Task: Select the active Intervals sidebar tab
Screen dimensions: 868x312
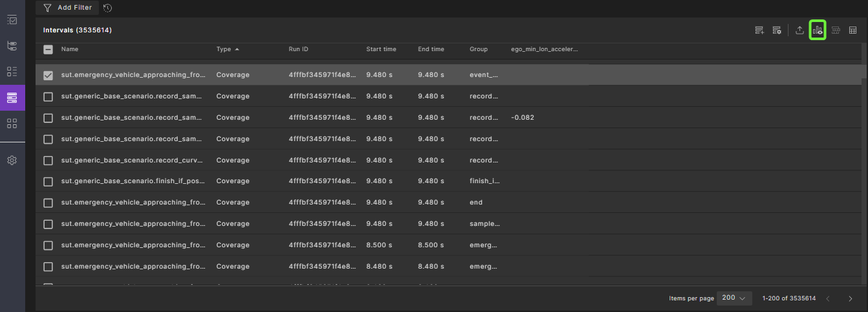Action: [x=12, y=98]
